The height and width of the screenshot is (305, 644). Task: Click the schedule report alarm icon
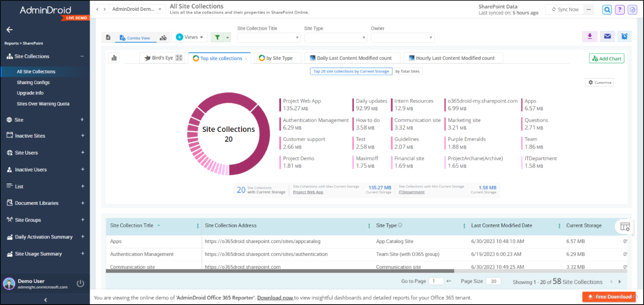click(x=624, y=36)
